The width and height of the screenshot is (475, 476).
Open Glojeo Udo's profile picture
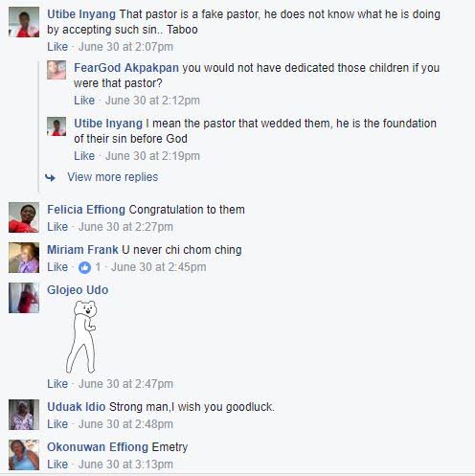tap(24, 298)
